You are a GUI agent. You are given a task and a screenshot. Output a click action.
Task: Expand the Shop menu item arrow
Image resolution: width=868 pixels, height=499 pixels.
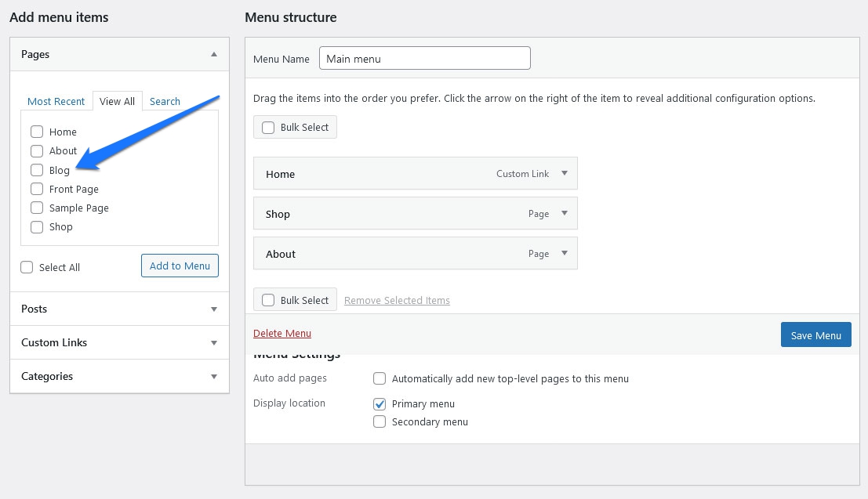(564, 213)
